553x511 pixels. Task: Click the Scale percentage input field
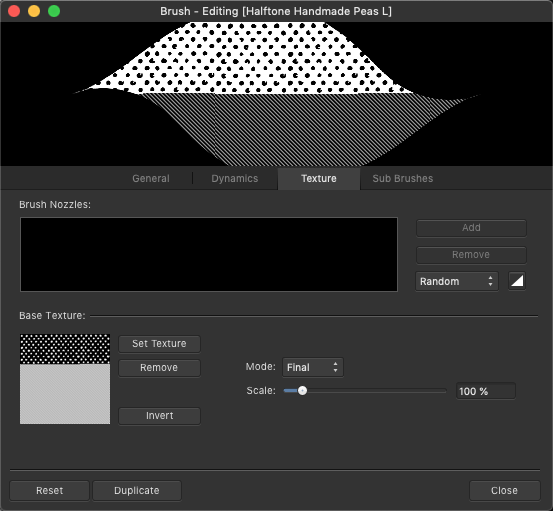[x=486, y=391]
